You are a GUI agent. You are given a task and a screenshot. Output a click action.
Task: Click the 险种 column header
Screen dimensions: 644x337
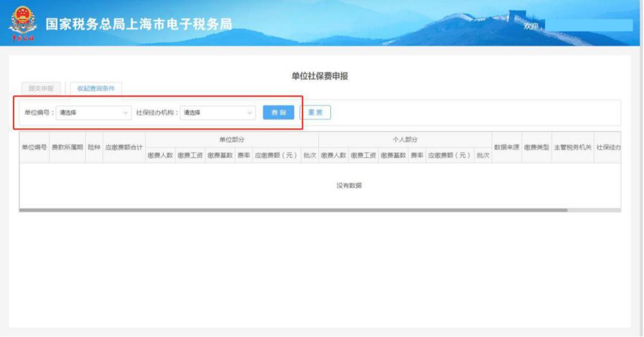(94, 147)
